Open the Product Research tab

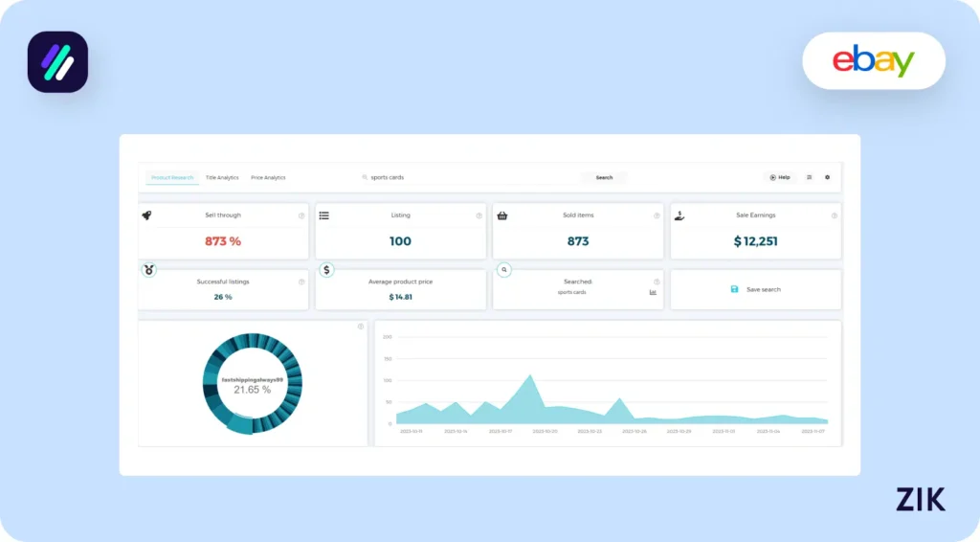pyautogui.click(x=172, y=177)
